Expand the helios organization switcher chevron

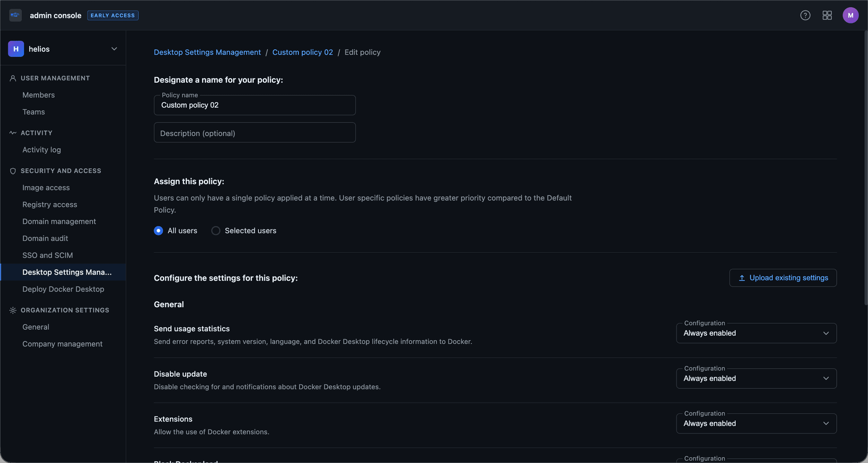(114, 48)
